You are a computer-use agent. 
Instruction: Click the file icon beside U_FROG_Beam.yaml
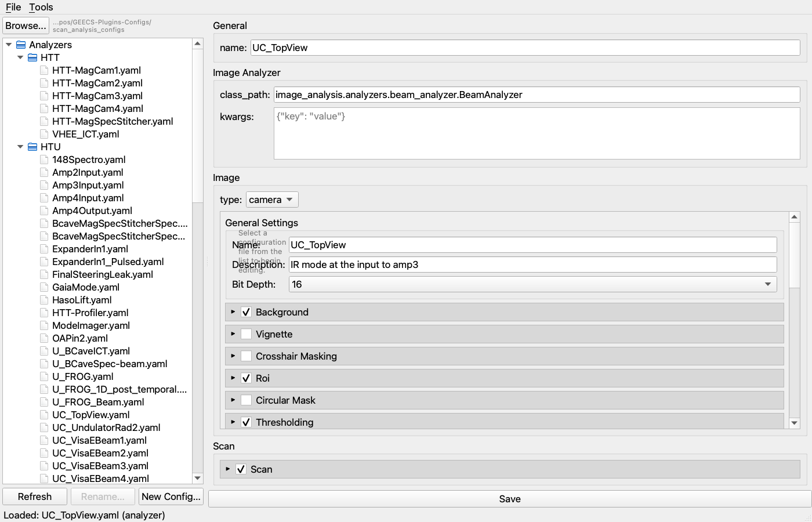pos(44,402)
